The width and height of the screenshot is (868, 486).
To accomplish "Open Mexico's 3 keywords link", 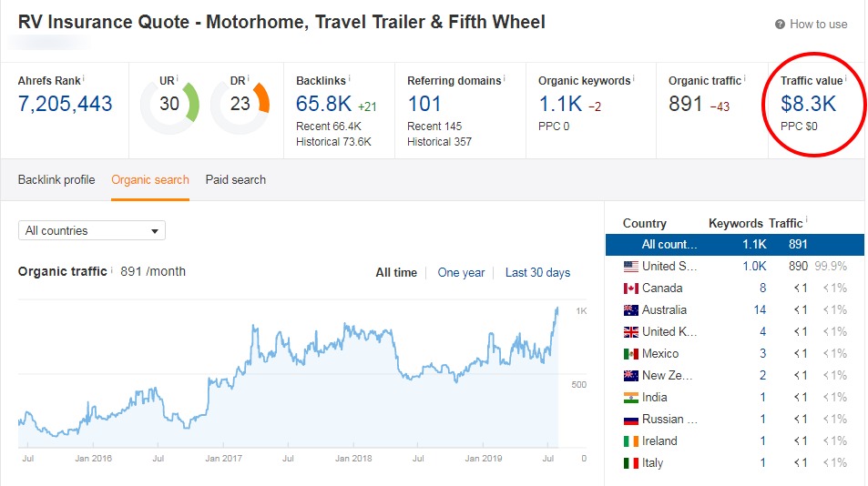I will [763, 354].
